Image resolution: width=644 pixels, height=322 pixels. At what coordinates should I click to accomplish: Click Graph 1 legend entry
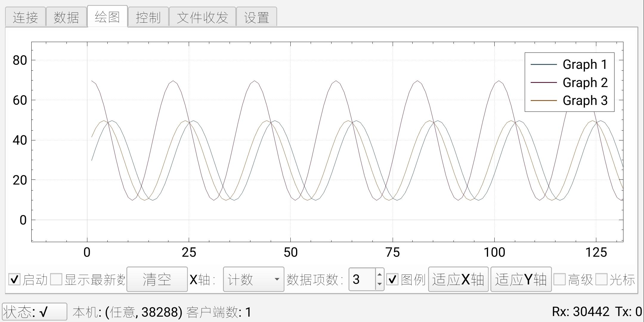pyautogui.click(x=584, y=64)
